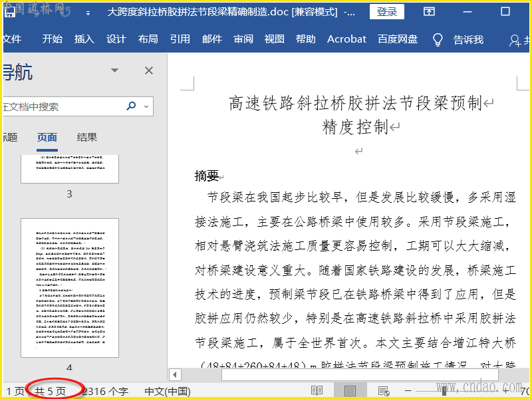The height and width of the screenshot is (399, 532).
Task: Save the document with the floppy disk icon
Action: click(9, 11)
